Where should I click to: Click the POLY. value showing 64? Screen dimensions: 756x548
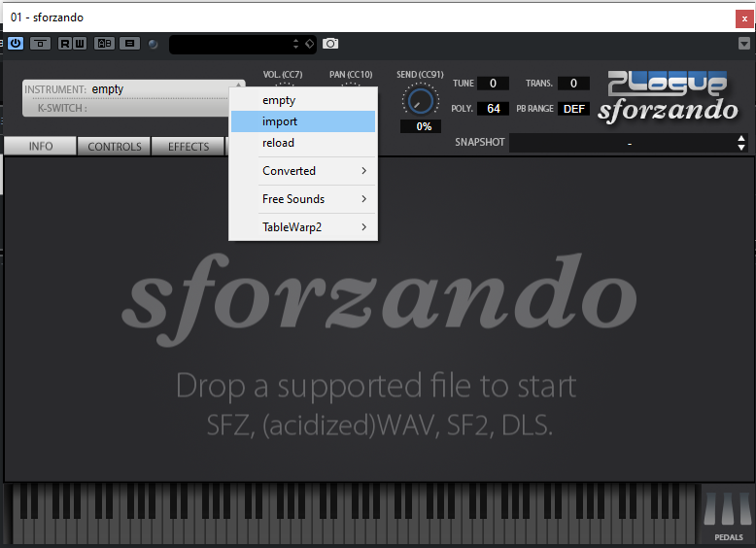pos(493,109)
